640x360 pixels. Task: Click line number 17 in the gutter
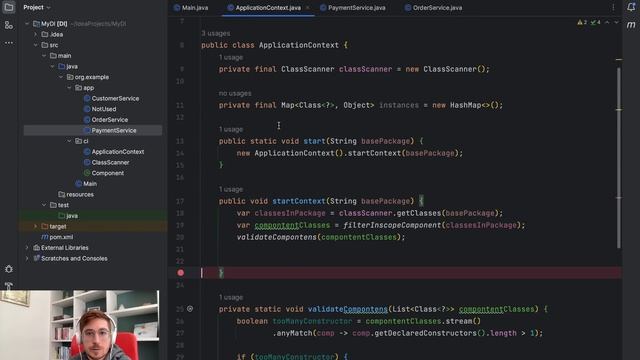pyautogui.click(x=180, y=201)
